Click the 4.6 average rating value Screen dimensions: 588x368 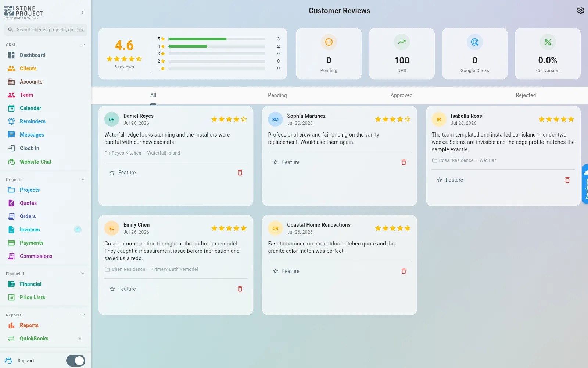tap(124, 46)
